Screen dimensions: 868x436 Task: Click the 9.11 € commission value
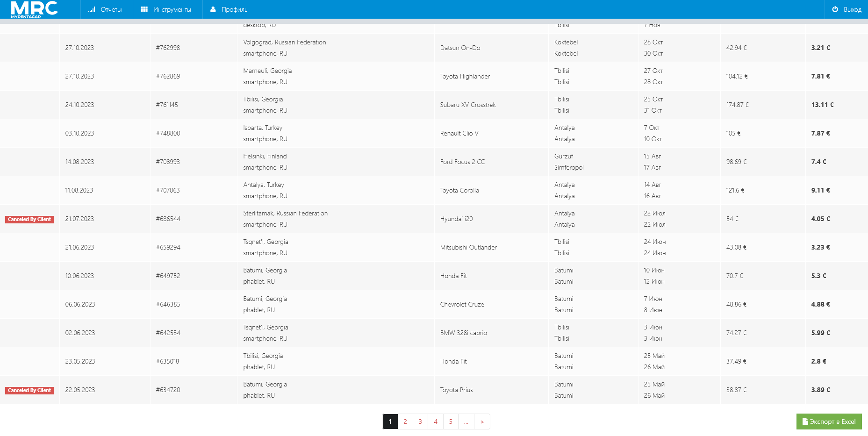[820, 190]
